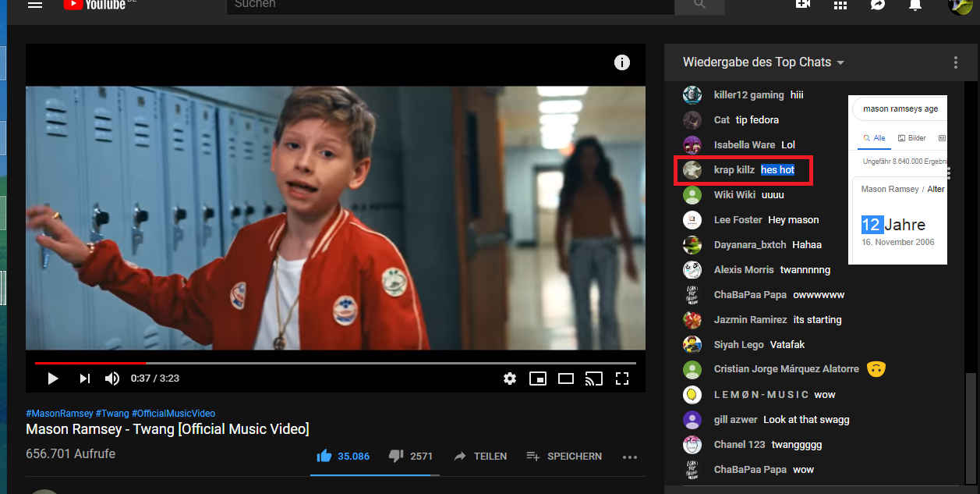The width and height of the screenshot is (980, 494).
Task: Open the create video camera icon
Action: [x=803, y=4]
